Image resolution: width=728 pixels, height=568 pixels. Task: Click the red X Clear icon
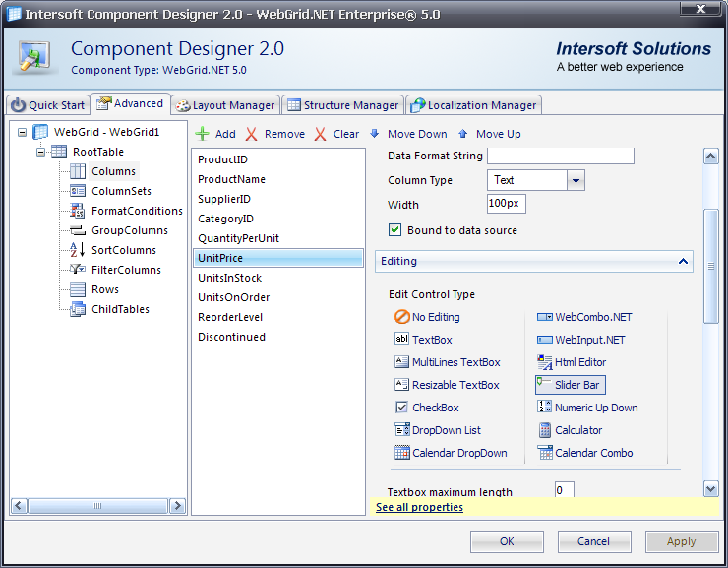click(x=320, y=134)
